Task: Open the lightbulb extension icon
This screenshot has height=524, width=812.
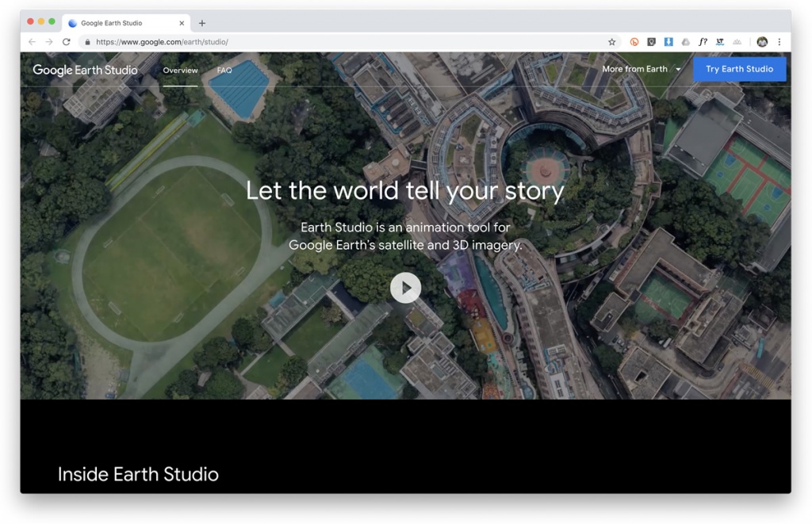Action: coord(651,41)
